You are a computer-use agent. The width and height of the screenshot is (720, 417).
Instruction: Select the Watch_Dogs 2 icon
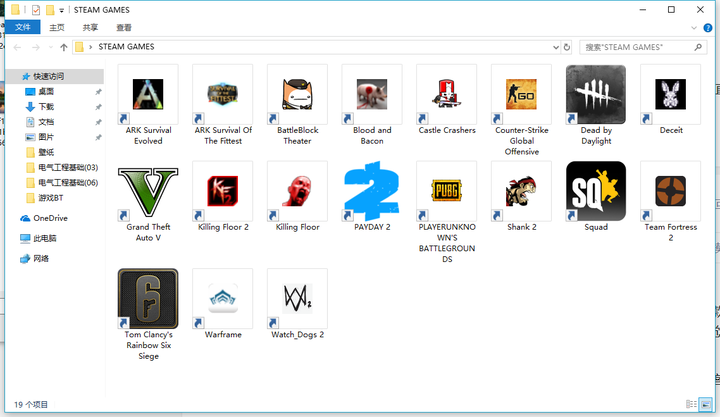coord(297,299)
